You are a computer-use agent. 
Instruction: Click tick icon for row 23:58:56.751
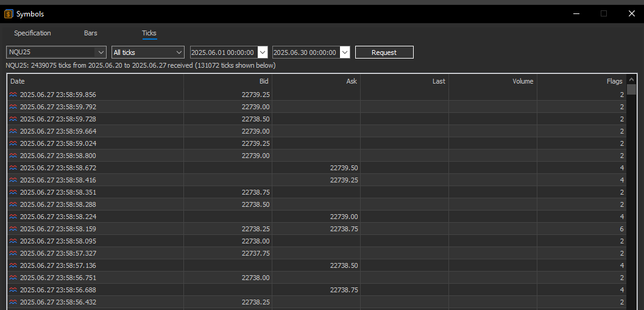(13, 278)
